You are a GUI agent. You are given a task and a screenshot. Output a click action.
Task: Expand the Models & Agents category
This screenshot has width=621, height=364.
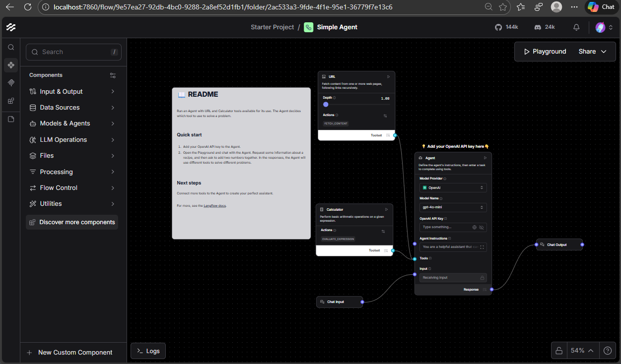click(x=72, y=123)
